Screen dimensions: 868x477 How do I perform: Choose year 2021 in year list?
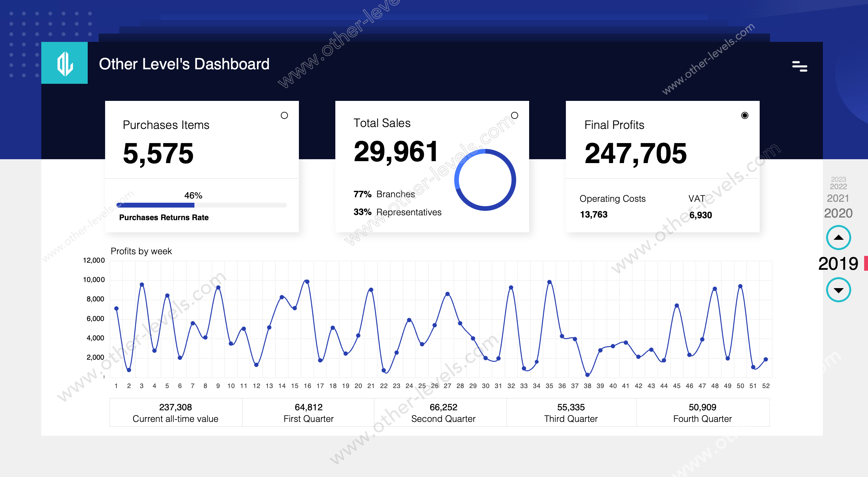(837, 198)
